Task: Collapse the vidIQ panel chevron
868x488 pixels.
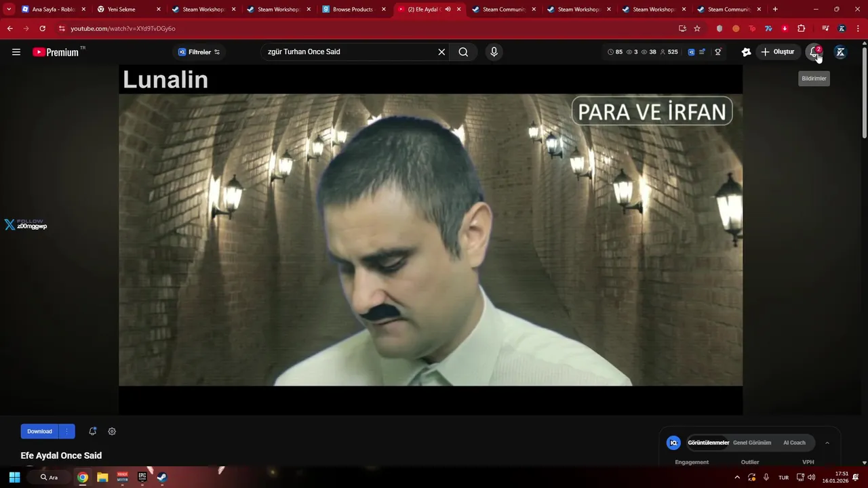Action: pos(827,443)
